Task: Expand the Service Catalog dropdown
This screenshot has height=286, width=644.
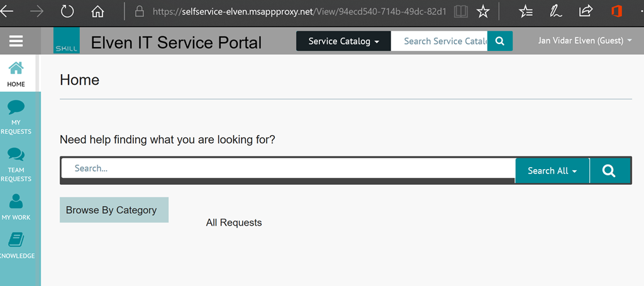Action: (343, 41)
